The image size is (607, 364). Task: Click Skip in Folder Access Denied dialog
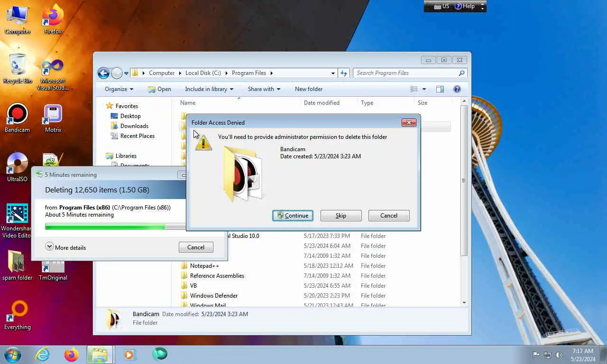[x=341, y=216]
